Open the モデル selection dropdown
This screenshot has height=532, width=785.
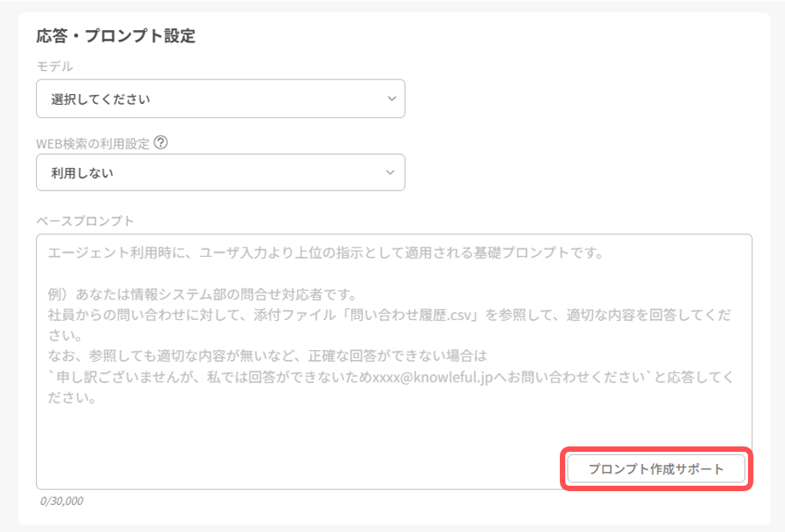point(221,99)
